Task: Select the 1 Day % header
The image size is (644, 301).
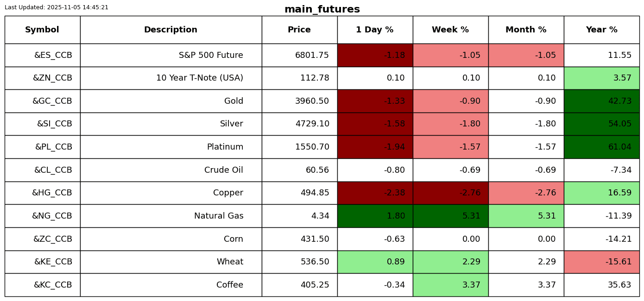Action: (x=375, y=30)
